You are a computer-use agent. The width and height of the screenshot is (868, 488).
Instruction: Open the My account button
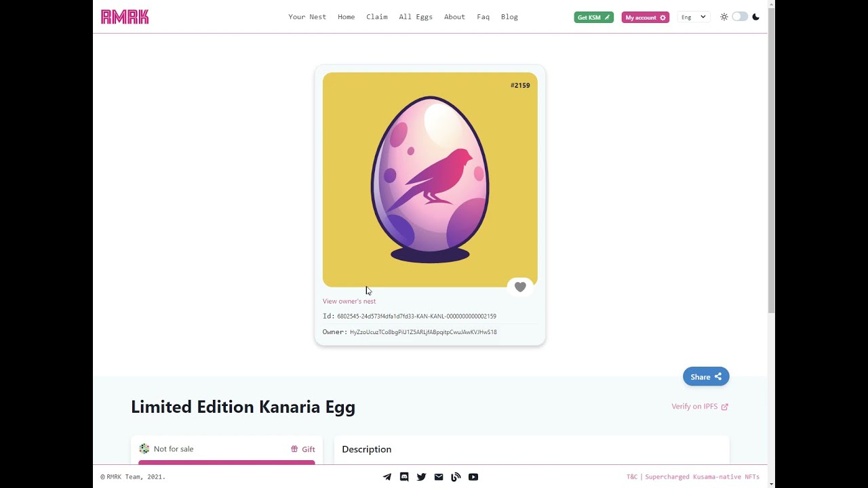point(645,18)
